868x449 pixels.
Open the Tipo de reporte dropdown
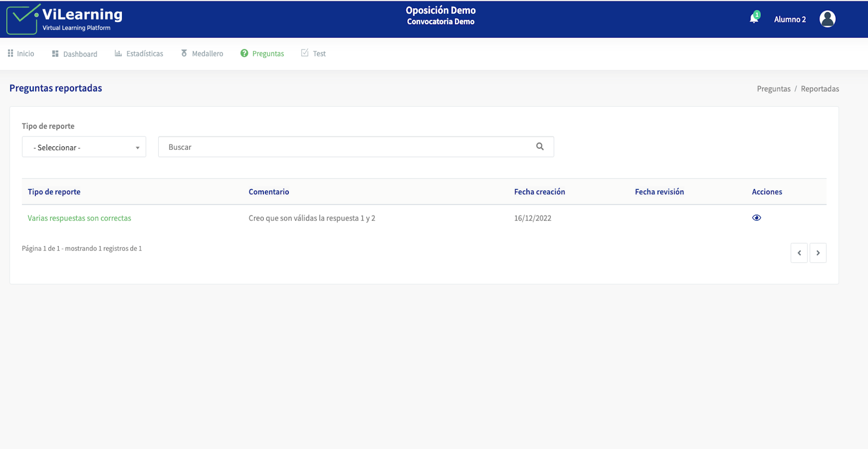point(84,147)
